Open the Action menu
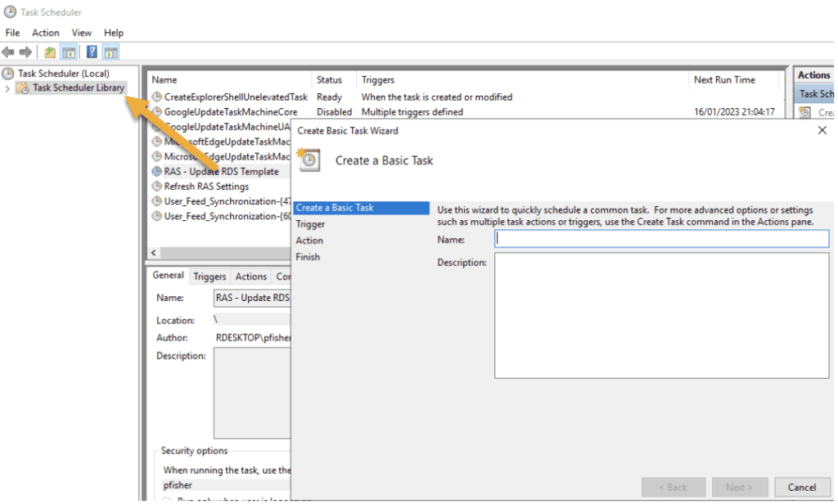This screenshot has width=838, height=504. point(46,33)
